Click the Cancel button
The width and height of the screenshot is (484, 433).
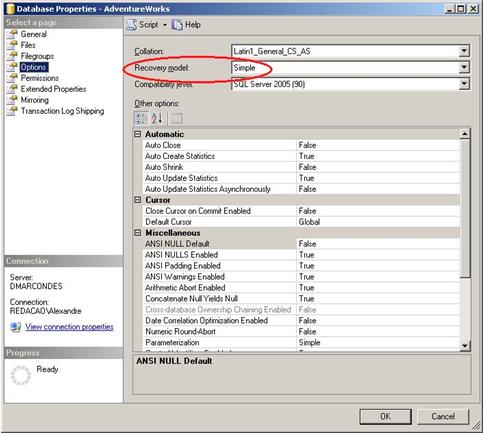tap(443, 416)
